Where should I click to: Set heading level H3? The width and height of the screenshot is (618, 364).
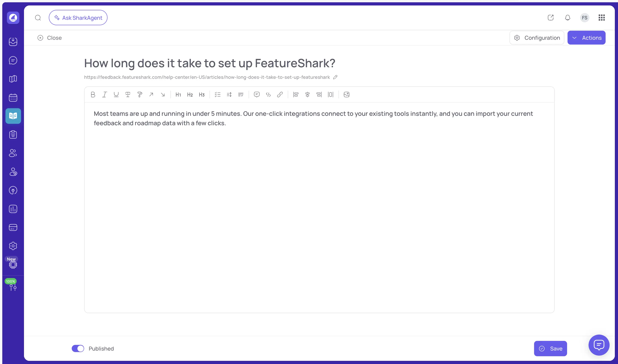click(202, 95)
